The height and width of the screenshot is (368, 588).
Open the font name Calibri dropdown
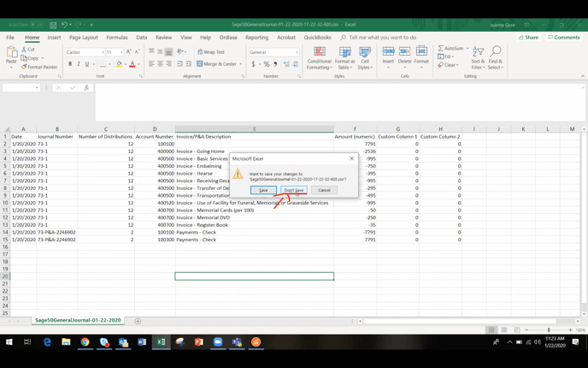(103, 52)
